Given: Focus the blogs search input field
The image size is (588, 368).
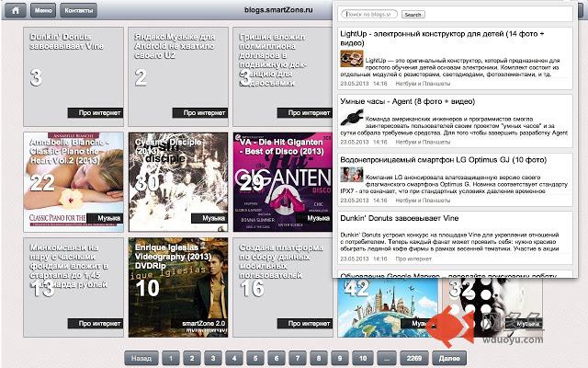Looking at the screenshot, I should tap(369, 15).
